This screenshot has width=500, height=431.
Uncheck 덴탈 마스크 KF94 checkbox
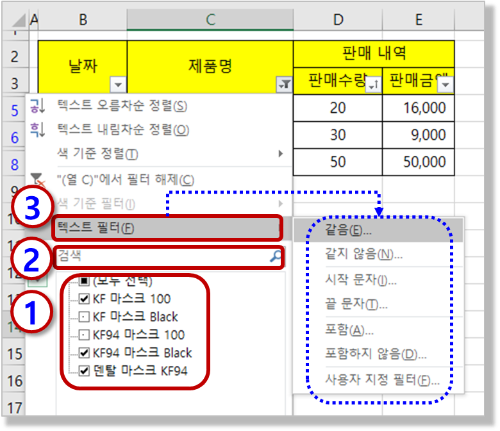(84, 371)
